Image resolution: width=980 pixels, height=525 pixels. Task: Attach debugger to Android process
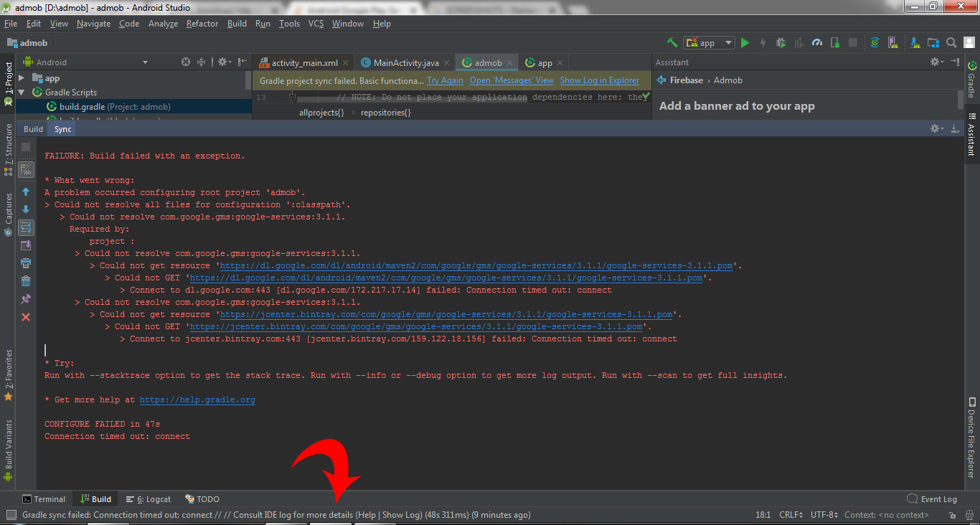click(x=835, y=43)
